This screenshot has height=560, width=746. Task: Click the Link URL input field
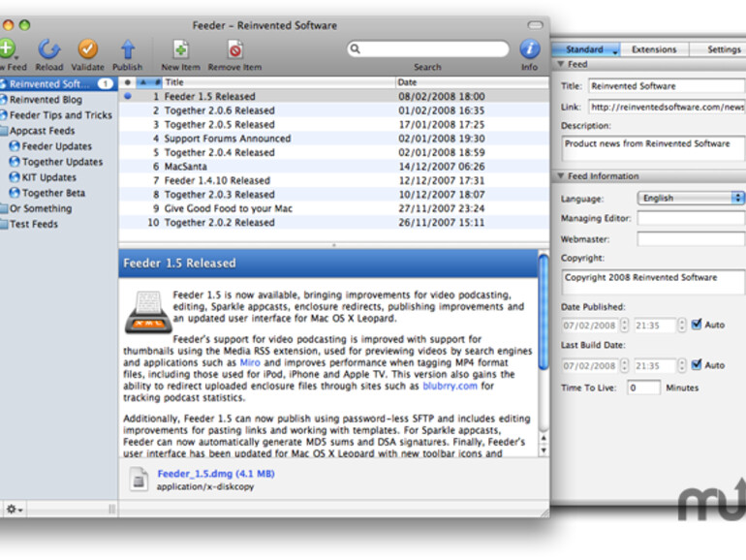667,107
